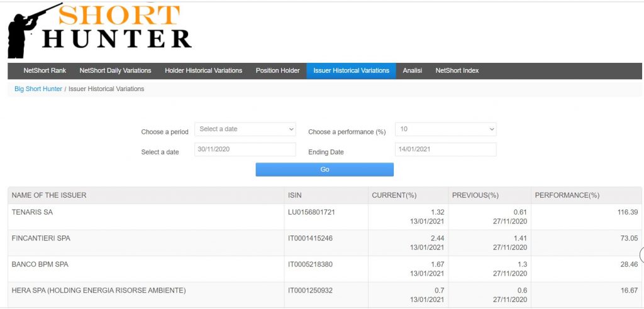Viewport: 644px width, 309px height.
Task: Follow the Big Short Hunter breadcrumb link
Action: tap(38, 89)
